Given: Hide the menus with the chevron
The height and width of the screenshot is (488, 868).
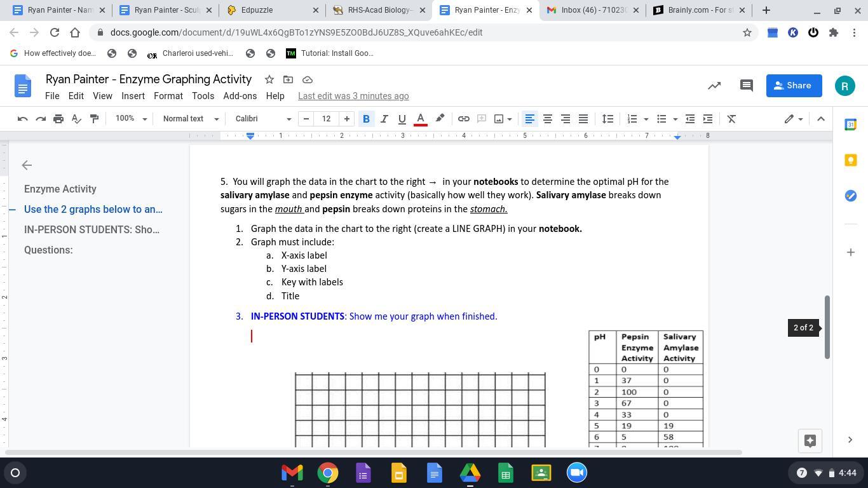Looking at the screenshot, I should (821, 119).
